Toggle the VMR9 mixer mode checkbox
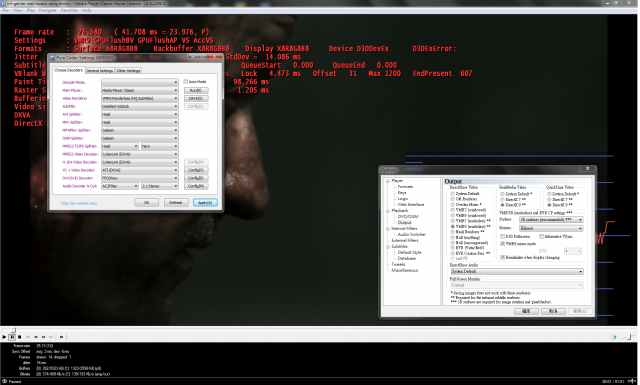Viewport: 640px width, 385px height. (x=503, y=244)
